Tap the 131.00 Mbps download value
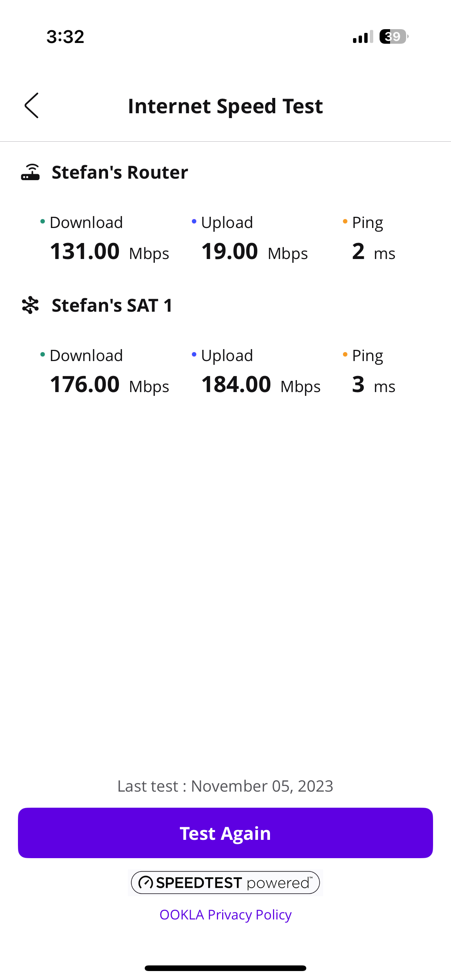Viewport: 451px width, 980px height. (x=109, y=252)
